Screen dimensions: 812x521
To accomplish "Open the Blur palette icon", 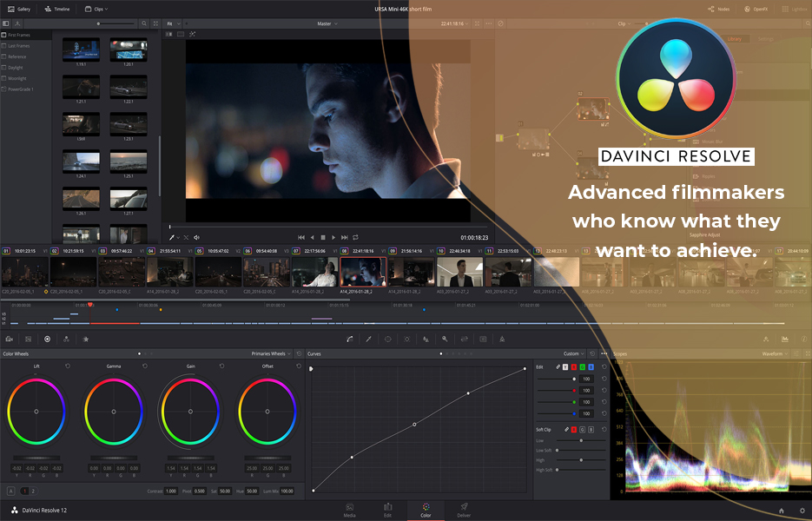I will (426, 340).
